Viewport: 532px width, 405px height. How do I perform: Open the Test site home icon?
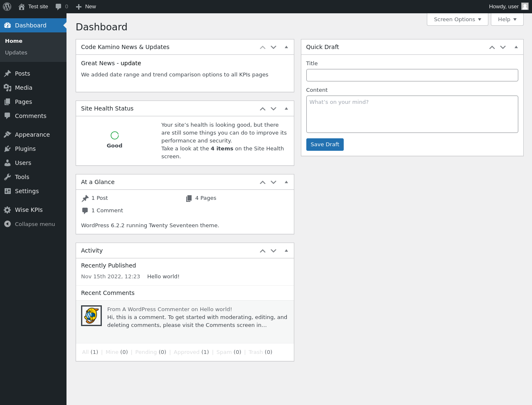(22, 7)
